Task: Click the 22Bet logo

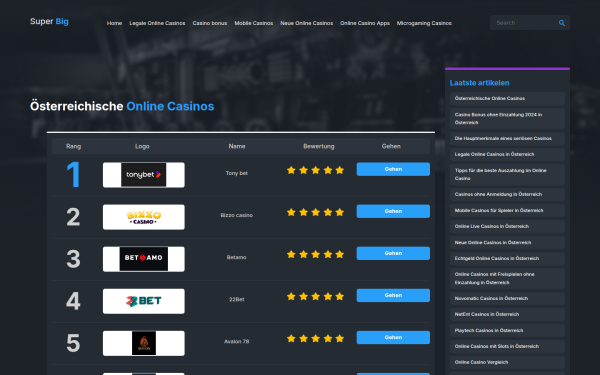Action: click(143, 301)
